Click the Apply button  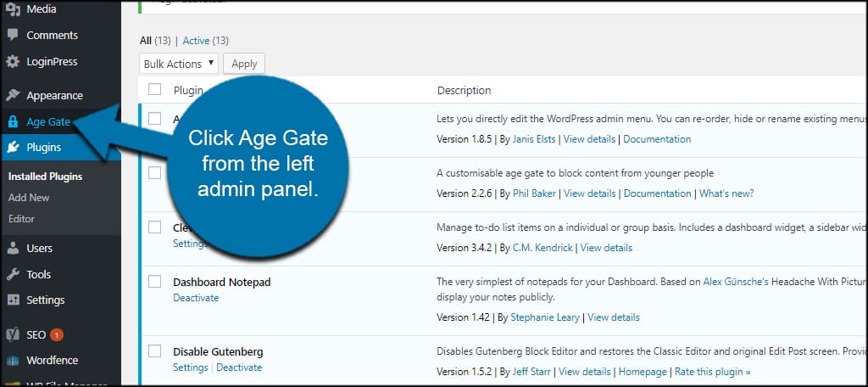tap(244, 64)
